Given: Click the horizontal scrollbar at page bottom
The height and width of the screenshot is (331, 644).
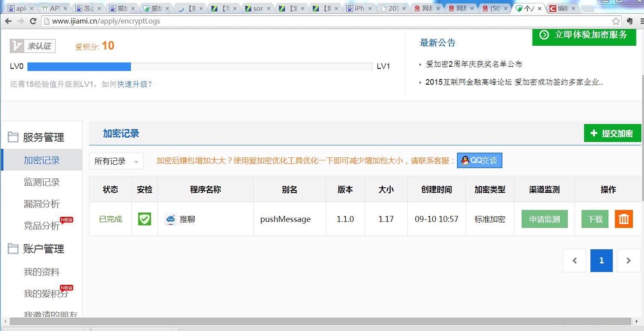Looking at the screenshot, I should (x=321, y=321).
